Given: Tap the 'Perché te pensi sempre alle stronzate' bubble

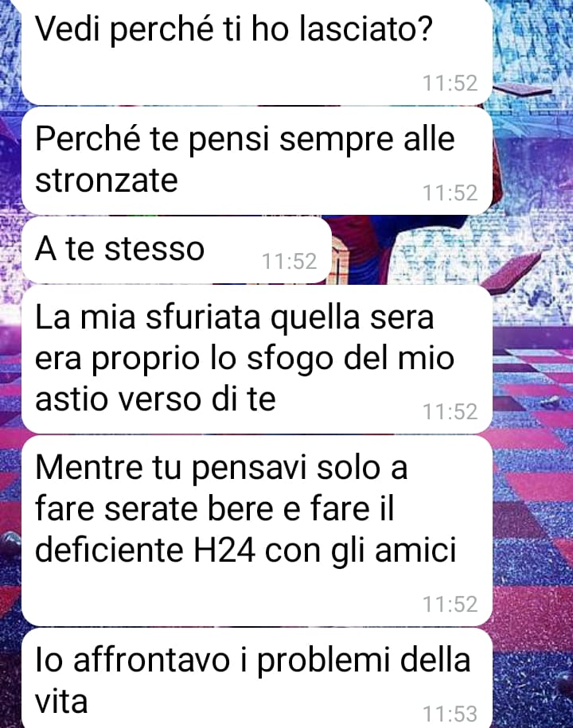Looking at the screenshot, I should point(257,161).
